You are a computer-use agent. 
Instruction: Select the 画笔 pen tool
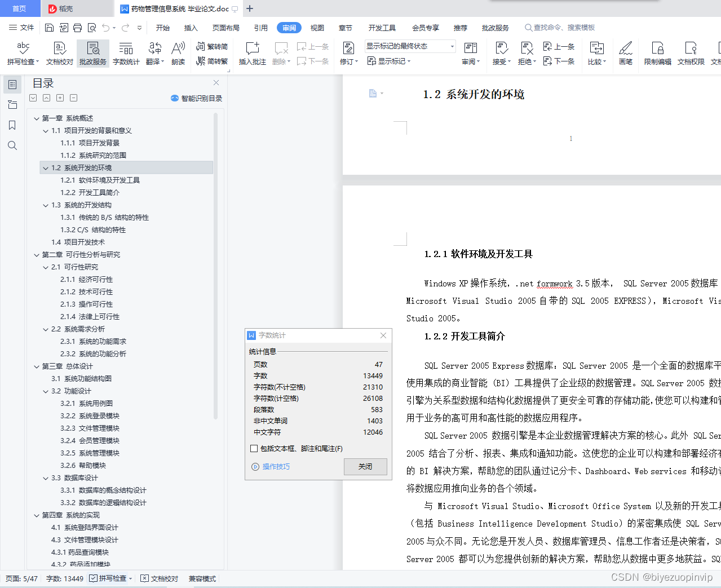(x=625, y=53)
